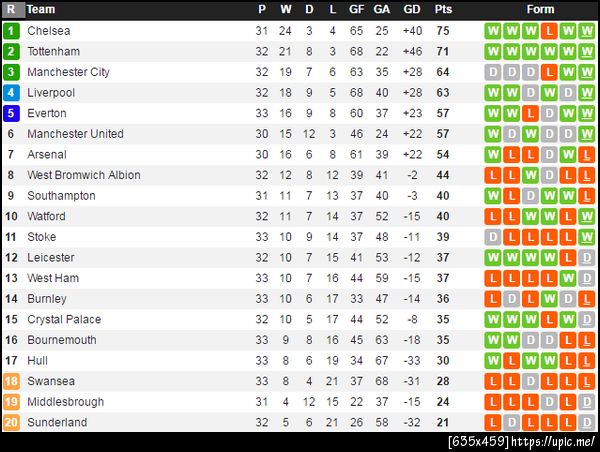
Task: Click Swansea's orange rank 18 badge
Action: click(x=11, y=381)
